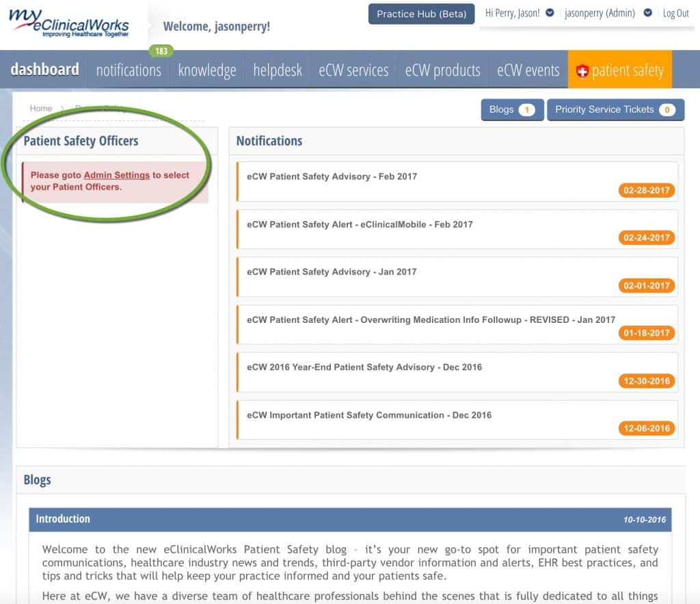Image resolution: width=700 pixels, height=604 pixels.
Task: Click the Notifications panel heading
Action: pyautogui.click(x=269, y=141)
